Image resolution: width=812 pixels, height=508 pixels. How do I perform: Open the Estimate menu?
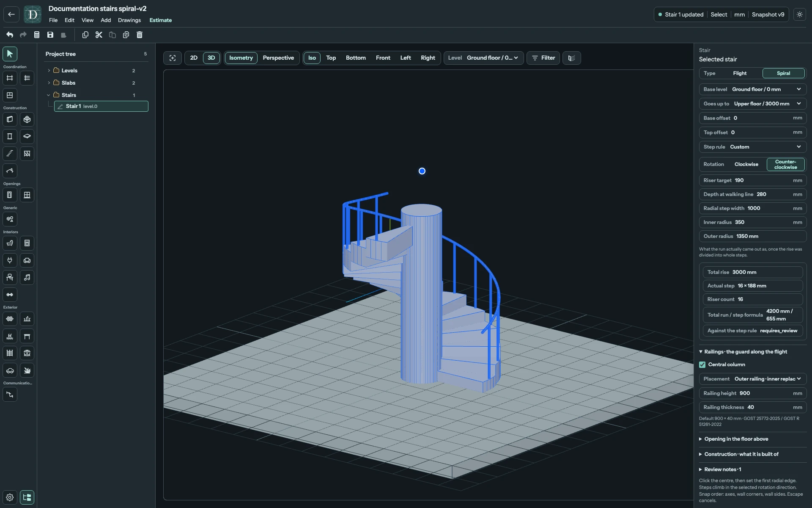pos(161,20)
